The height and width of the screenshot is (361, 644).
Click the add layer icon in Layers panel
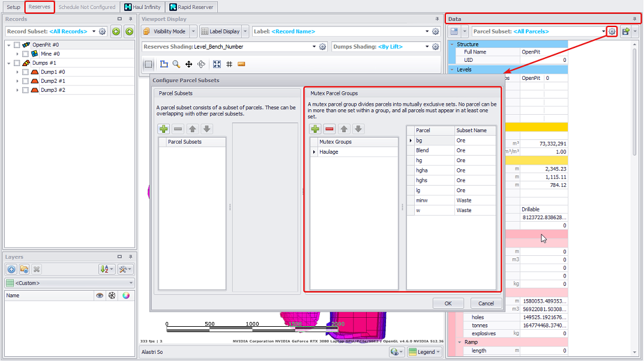(11, 269)
